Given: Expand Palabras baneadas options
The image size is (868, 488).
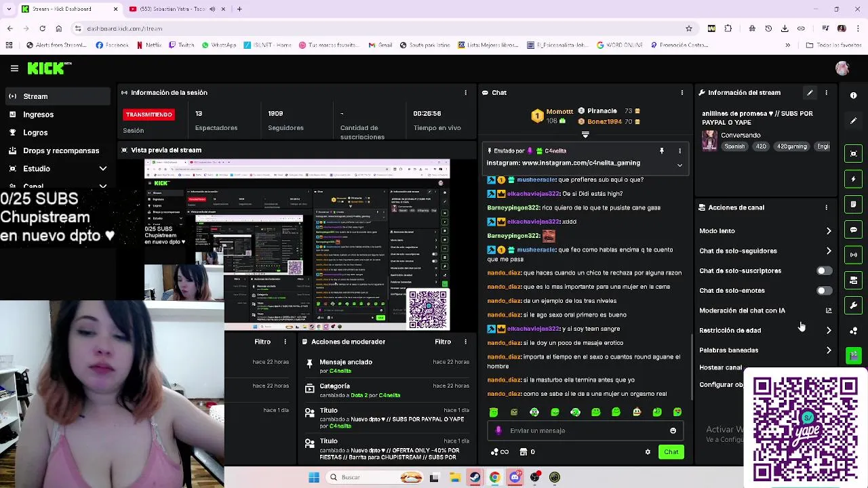Looking at the screenshot, I should point(829,350).
